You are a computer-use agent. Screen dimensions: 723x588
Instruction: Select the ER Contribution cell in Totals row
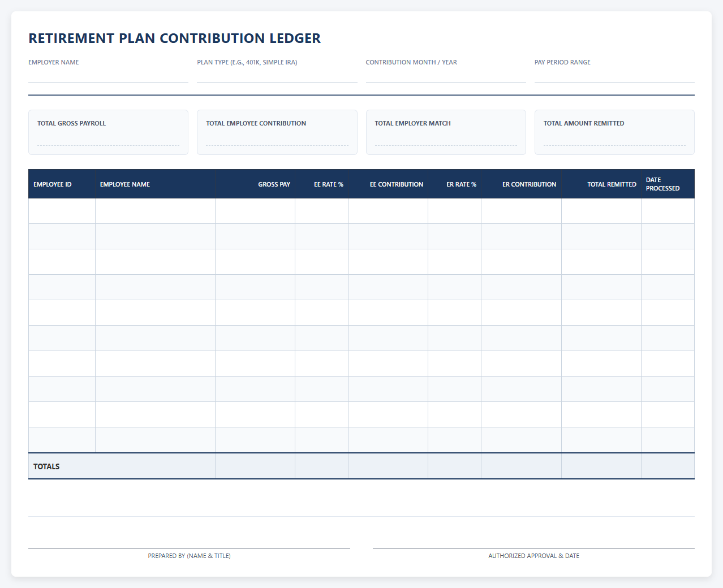click(522, 466)
